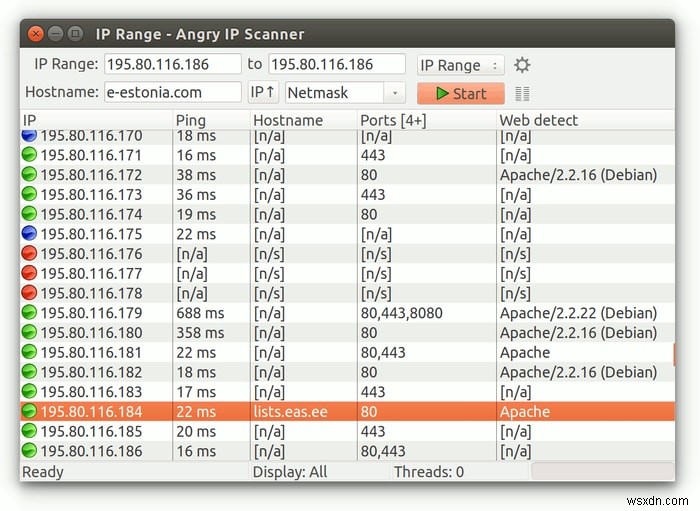Click the 36 ms ping value
The image size is (700, 511).
[196, 195]
